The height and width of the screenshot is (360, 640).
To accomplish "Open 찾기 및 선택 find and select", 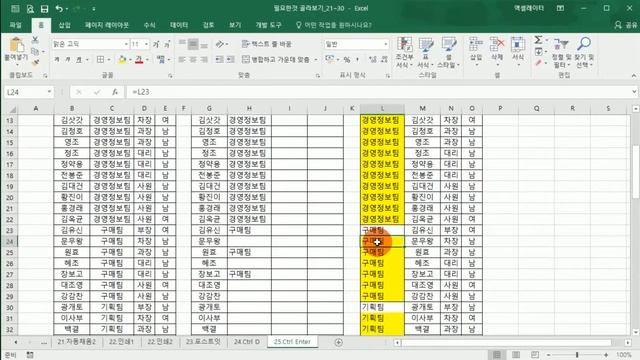I will 584,52.
